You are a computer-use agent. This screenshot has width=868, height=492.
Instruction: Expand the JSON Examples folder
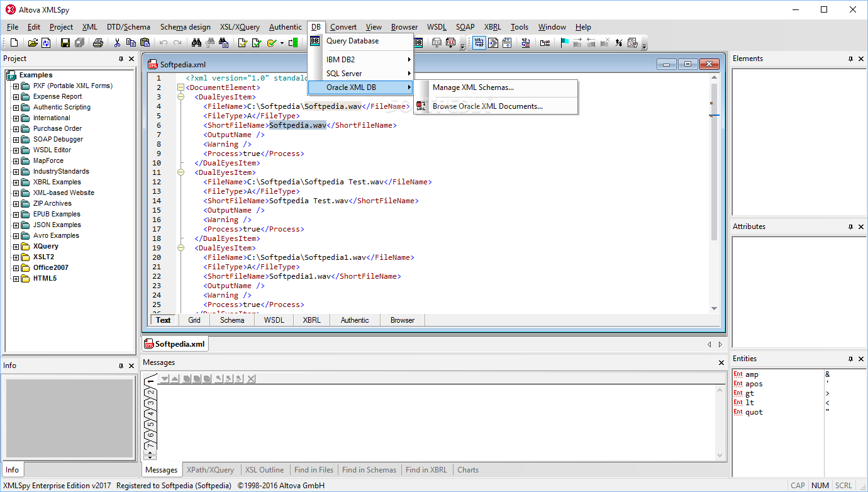pos(16,225)
